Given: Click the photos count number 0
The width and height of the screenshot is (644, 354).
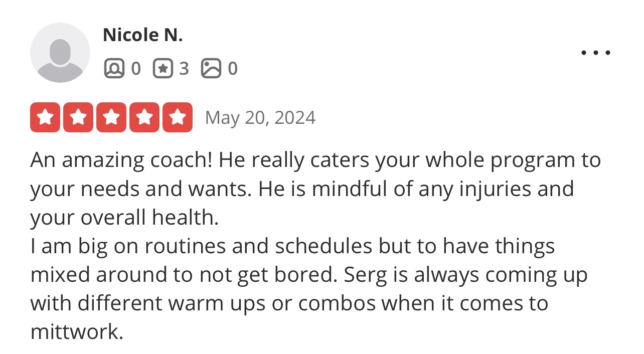Looking at the screenshot, I should pos(232,68).
